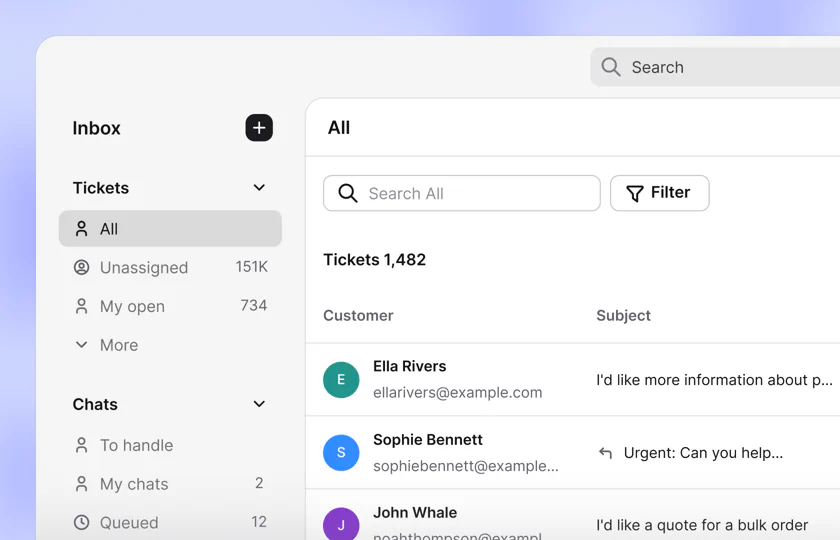Click the Ella Rivers customer name
The image size is (840, 540).
tap(410, 366)
